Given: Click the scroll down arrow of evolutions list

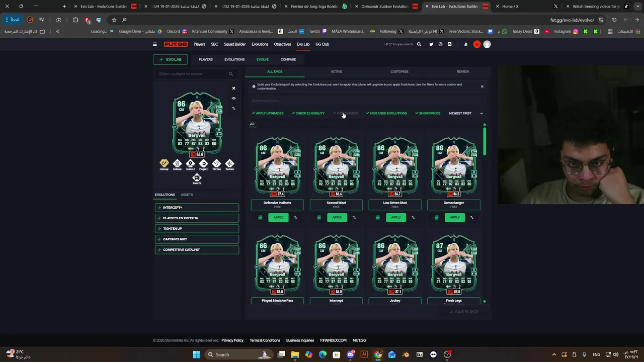Looking at the screenshot, I should pos(485,302).
